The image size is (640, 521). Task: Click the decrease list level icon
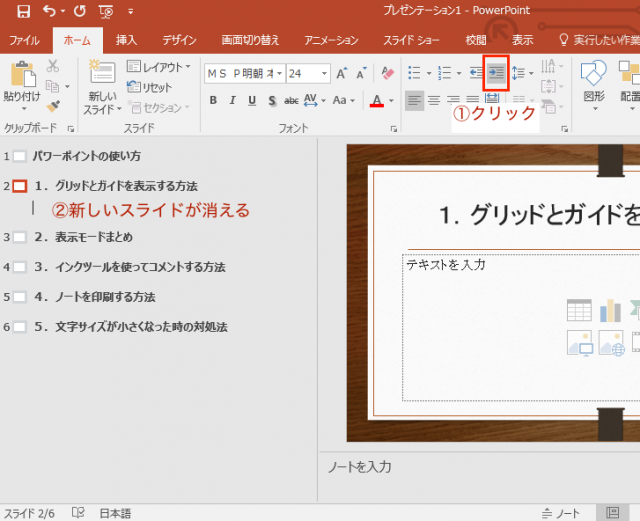pyautogui.click(x=475, y=73)
